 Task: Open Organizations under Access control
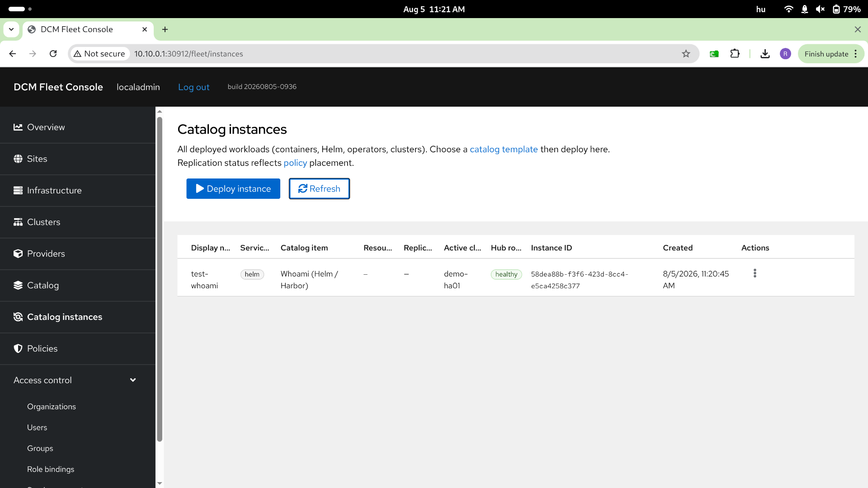click(x=52, y=406)
